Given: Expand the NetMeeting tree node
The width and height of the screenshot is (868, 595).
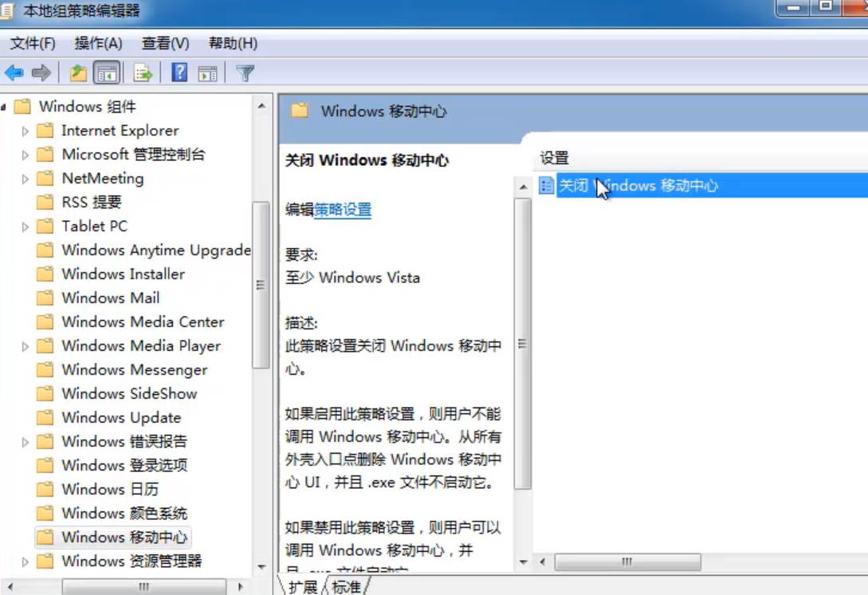Looking at the screenshot, I should pyautogui.click(x=24, y=178).
